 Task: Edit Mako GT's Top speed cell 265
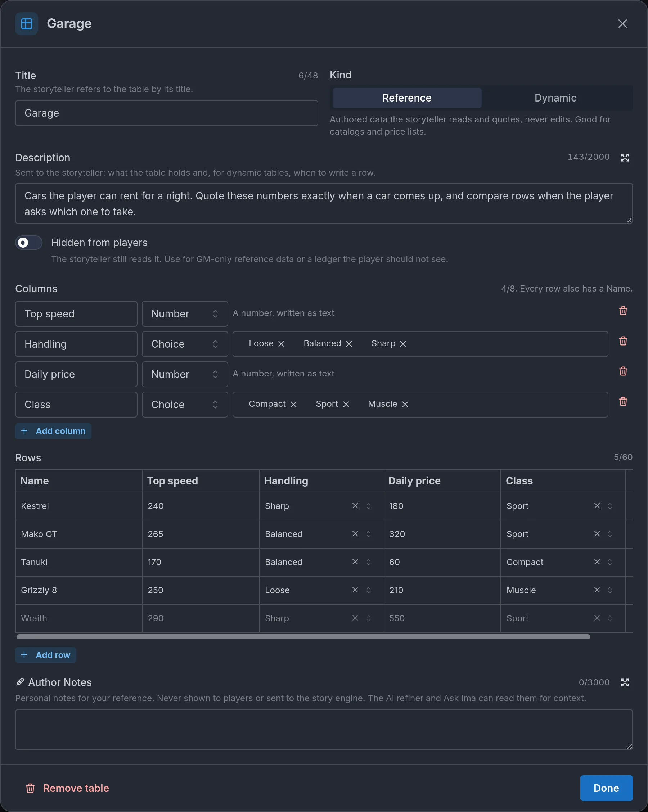coord(201,534)
